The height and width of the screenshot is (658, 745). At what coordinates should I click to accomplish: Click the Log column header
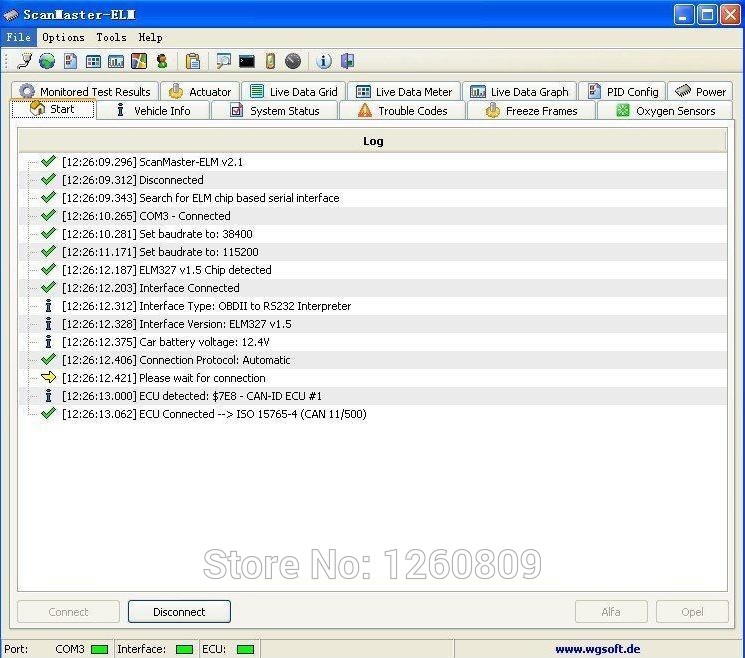pyautogui.click(x=373, y=141)
